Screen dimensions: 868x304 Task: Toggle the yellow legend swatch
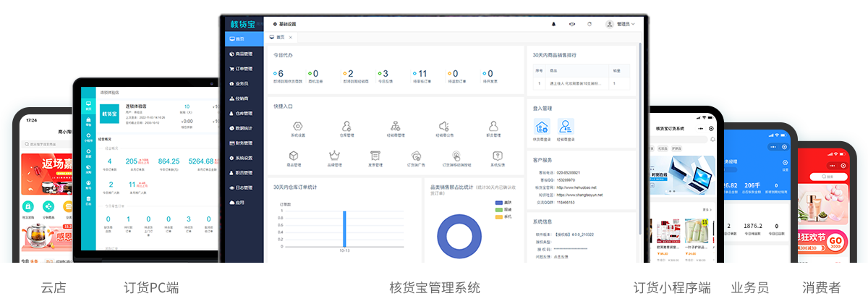tap(498, 216)
